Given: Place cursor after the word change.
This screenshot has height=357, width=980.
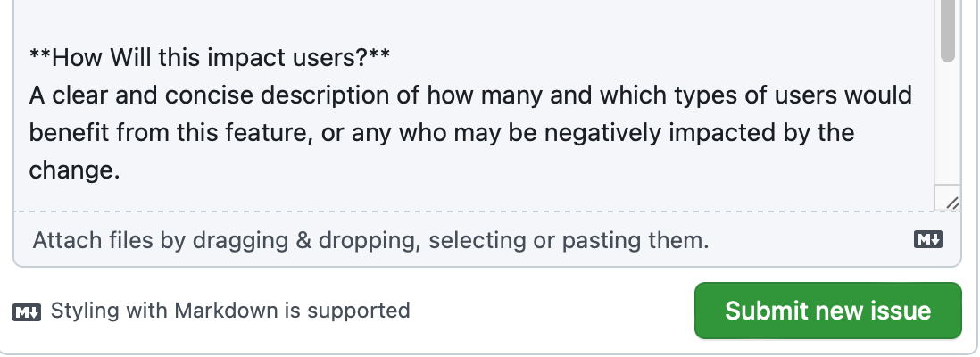Looking at the screenshot, I should point(120,170).
